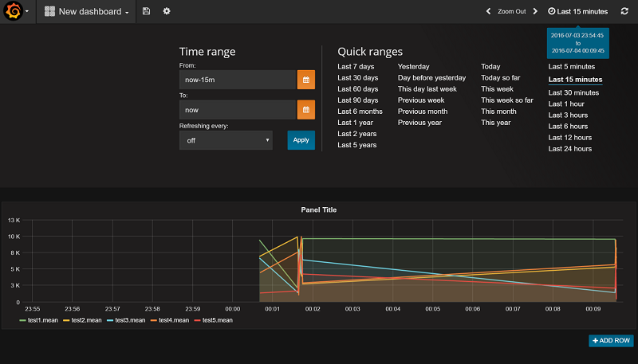Viewport: 638px width, 364px height.
Task: Click the From input field
Action: coord(237,80)
